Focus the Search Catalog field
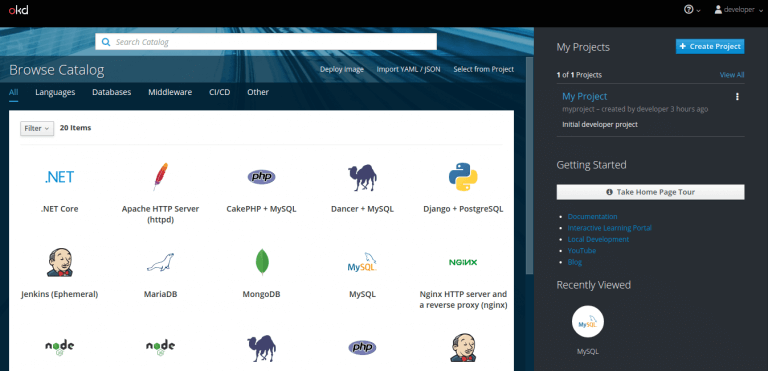This screenshot has height=371, width=768. (265, 42)
